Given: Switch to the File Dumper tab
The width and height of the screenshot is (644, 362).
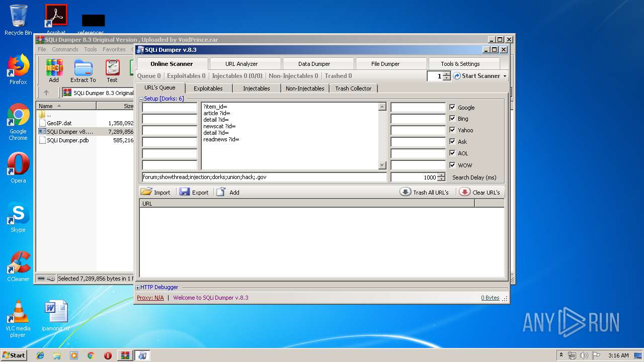Looking at the screenshot, I should tap(385, 64).
